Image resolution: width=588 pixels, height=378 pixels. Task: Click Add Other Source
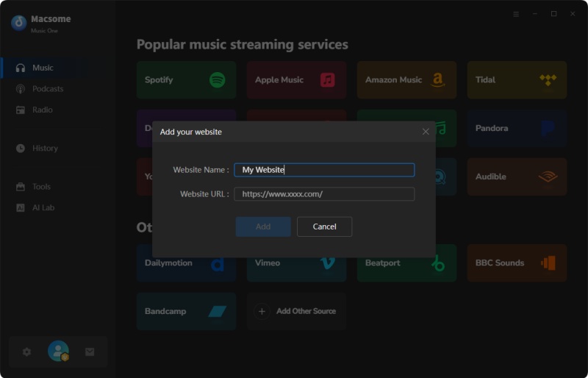(297, 312)
